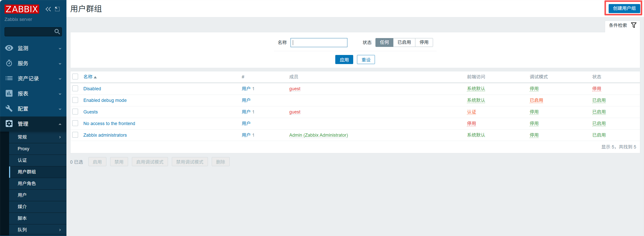This screenshot has width=644, height=236.
Task: Click 用户 link in Zabbix administrators row
Action: (x=246, y=135)
